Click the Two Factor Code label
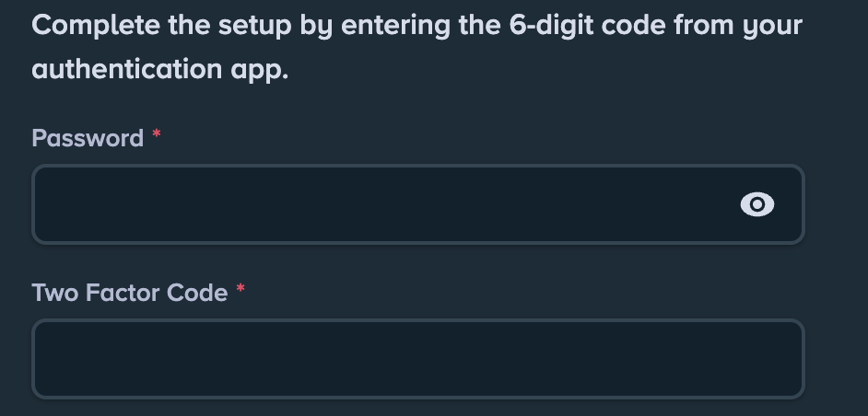 tap(129, 293)
